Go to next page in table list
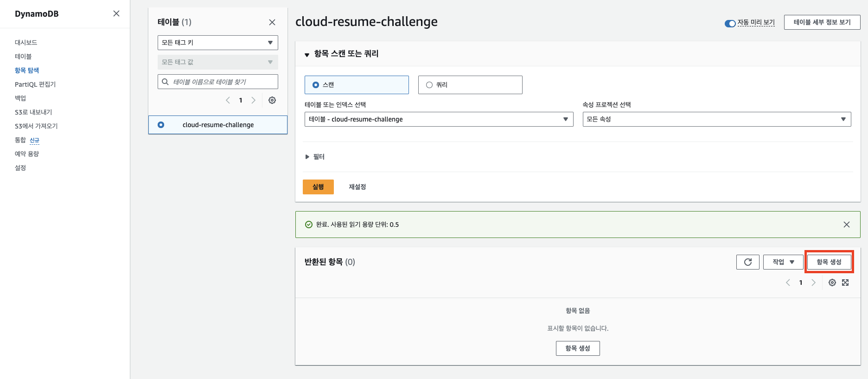Viewport: 868px width, 379px height. pyautogui.click(x=253, y=100)
